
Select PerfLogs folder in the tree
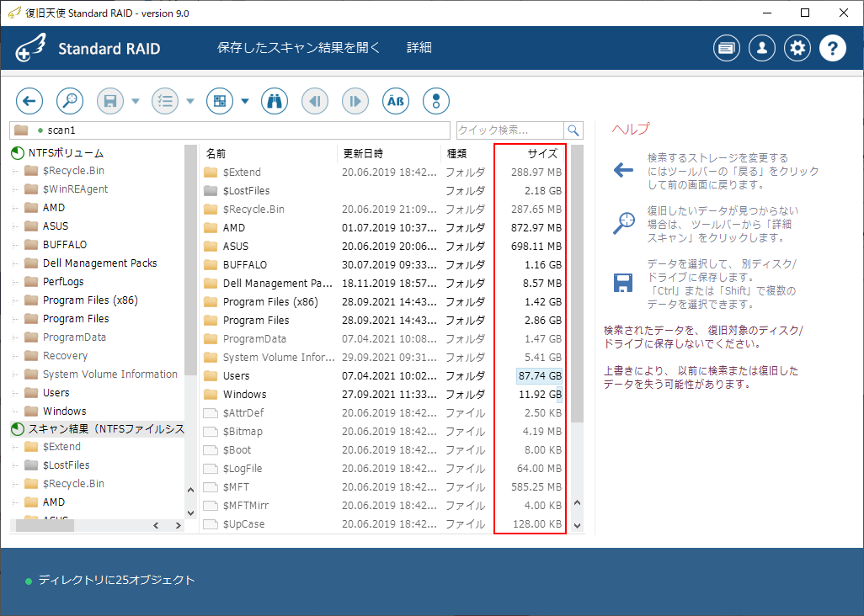pyautogui.click(x=63, y=282)
